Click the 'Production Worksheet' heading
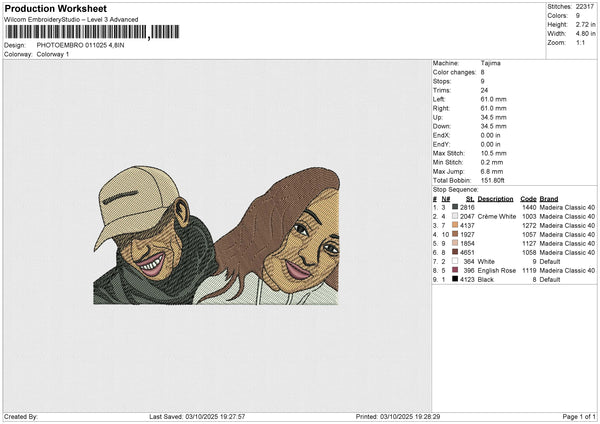Image resolution: width=600 pixels, height=424 pixels. [x=56, y=8]
